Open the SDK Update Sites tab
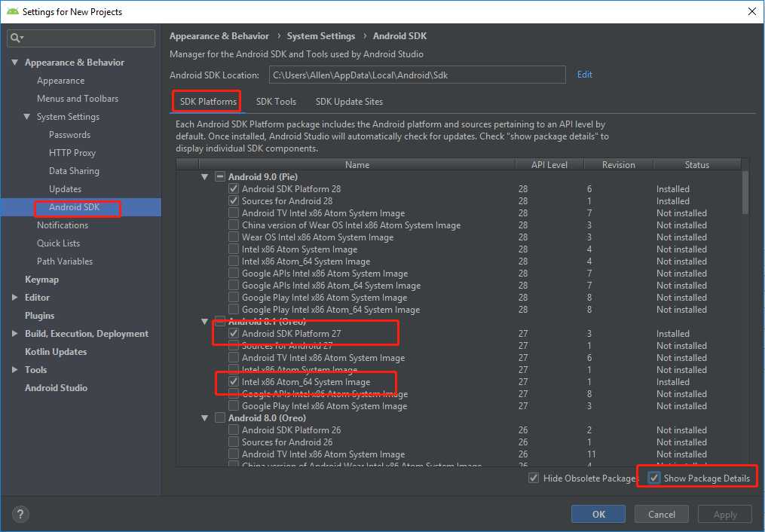The image size is (765, 532). [x=349, y=102]
